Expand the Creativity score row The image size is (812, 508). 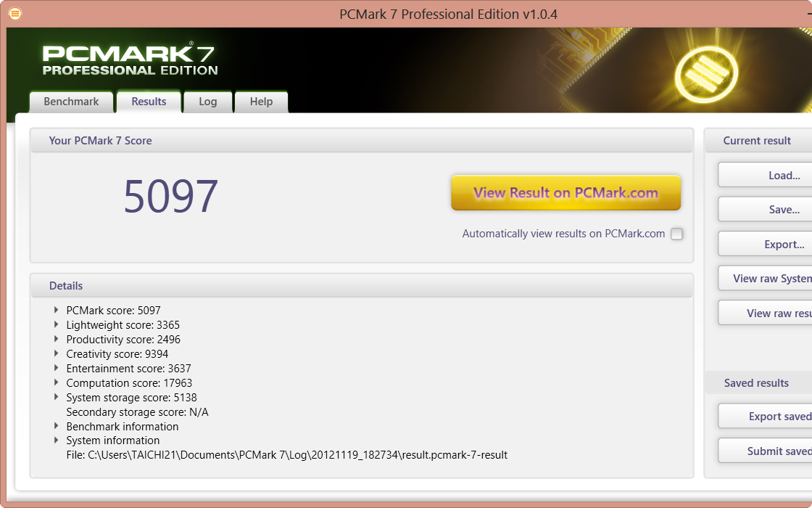click(x=56, y=353)
